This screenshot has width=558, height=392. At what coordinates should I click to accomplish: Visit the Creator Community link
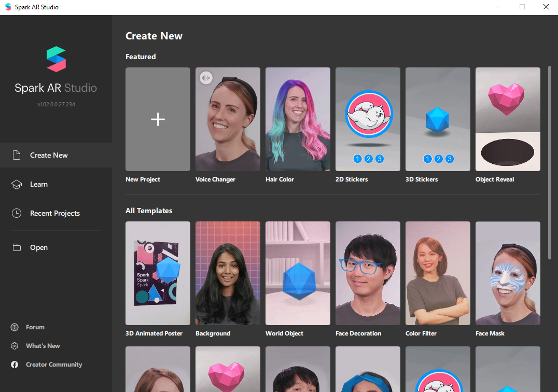[x=54, y=365]
